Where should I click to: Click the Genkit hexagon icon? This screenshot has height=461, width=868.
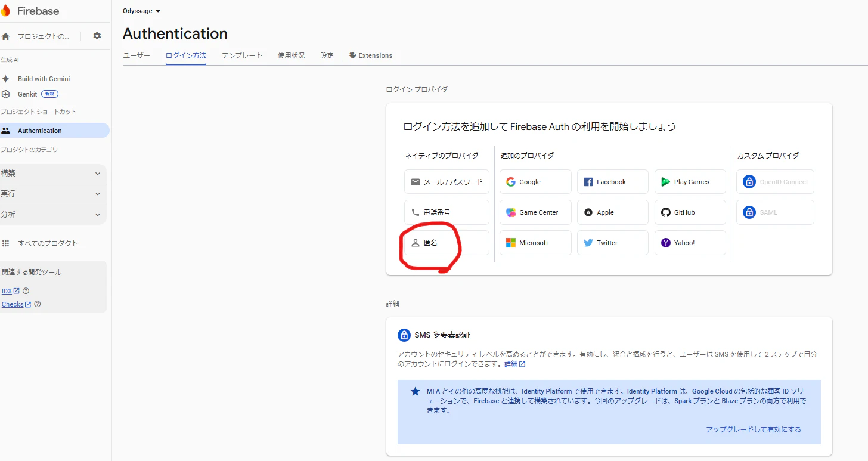click(6, 94)
